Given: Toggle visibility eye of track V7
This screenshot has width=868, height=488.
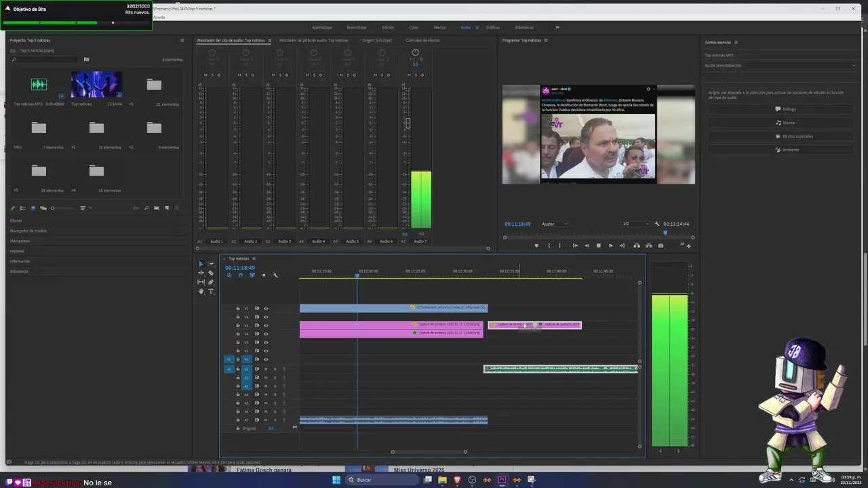Looking at the screenshot, I should click(266, 308).
